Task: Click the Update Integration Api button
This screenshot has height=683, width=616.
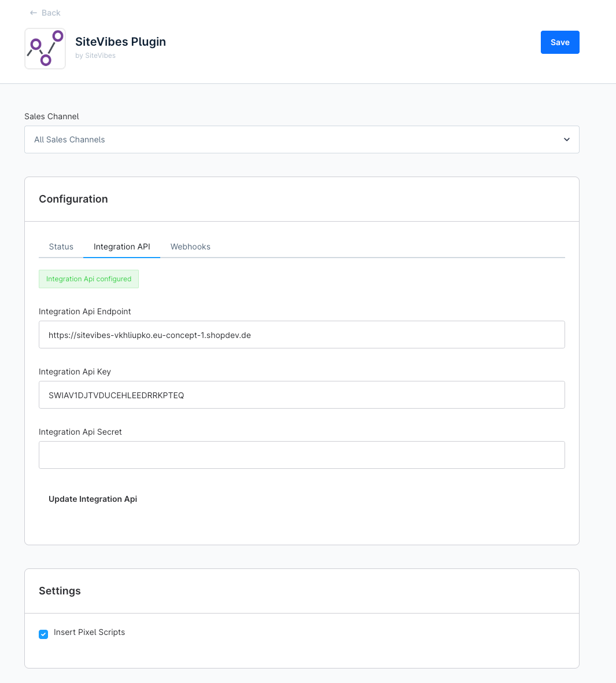Action: point(93,499)
